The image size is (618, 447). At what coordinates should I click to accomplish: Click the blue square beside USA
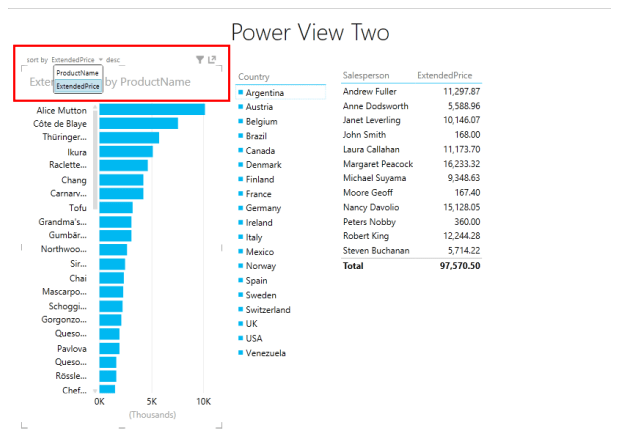tap(241, 338)
